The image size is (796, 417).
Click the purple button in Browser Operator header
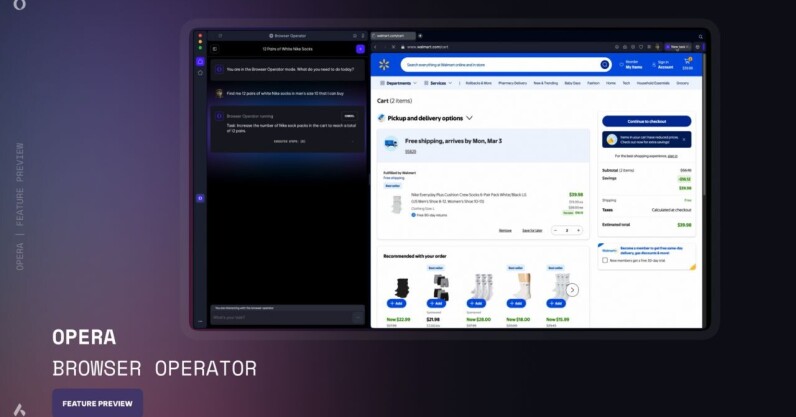(x=360, y=48)
